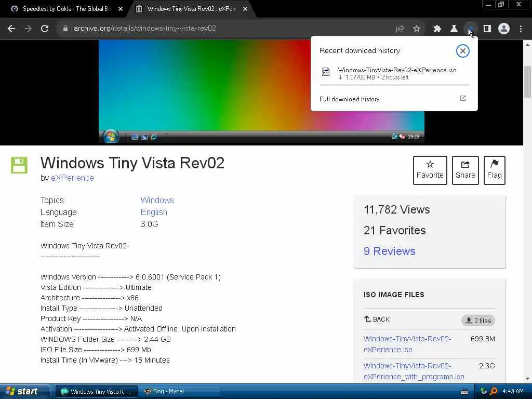The image size is (532, 399).
Task: Click scrollbar up arrow
Action: (x=528, y=44)
